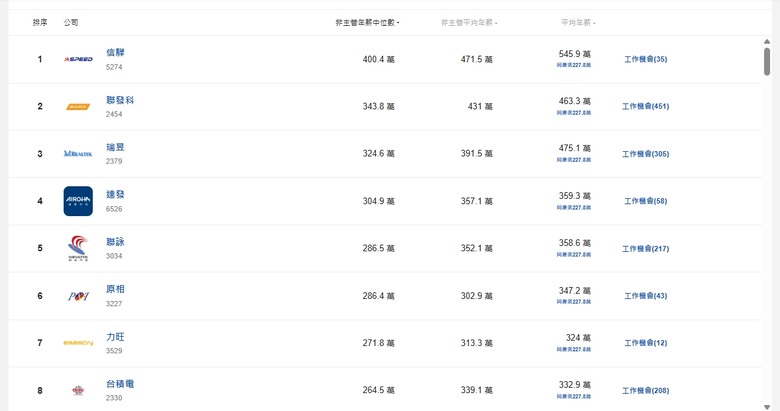This screenshot has width=780, height=411.
Task: Open 工作機會(208) link for 台積電
Action: click(x=646, y=391)
